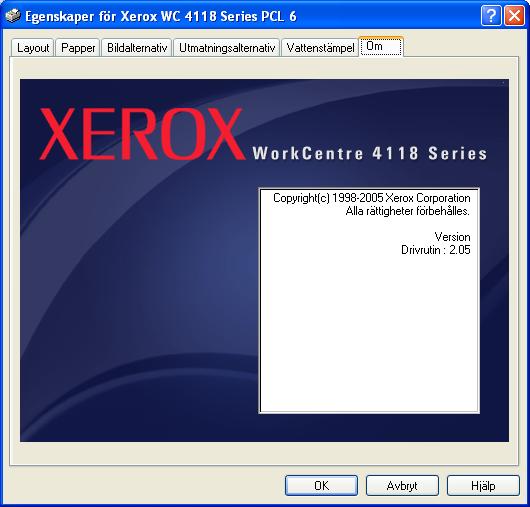Switch to the Layout tab
The width and height of the screenshot is (530, 507).
pos(33,48)
